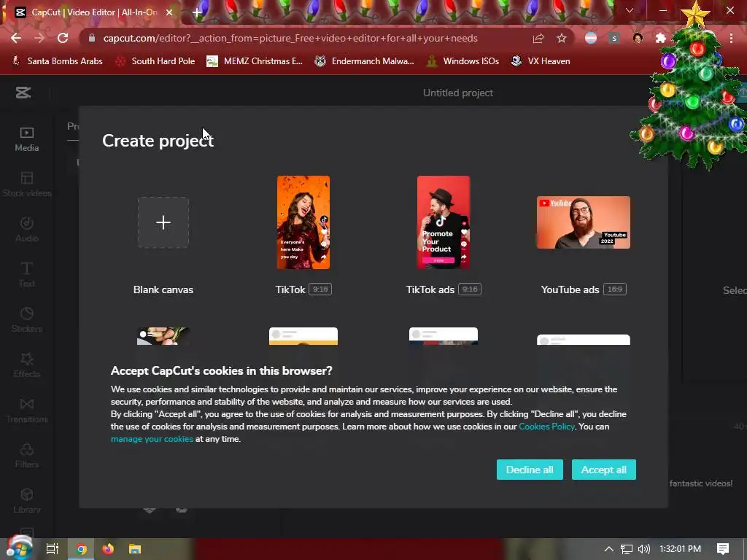The image size is (747, 560).
Task: Open the Filters sidebar panel
Action: click(x=27, y=456)
